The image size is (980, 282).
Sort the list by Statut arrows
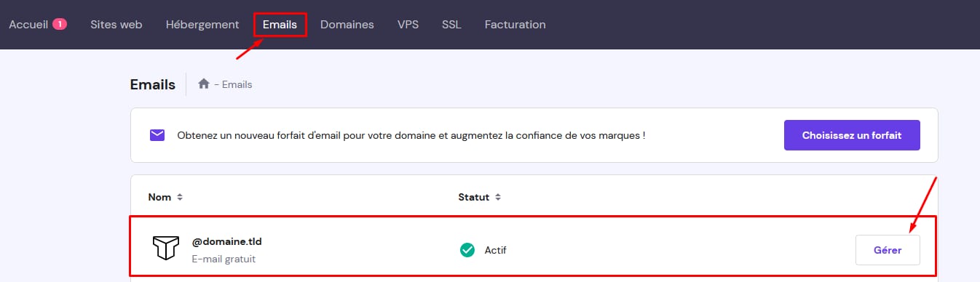(x=497, y=197)
